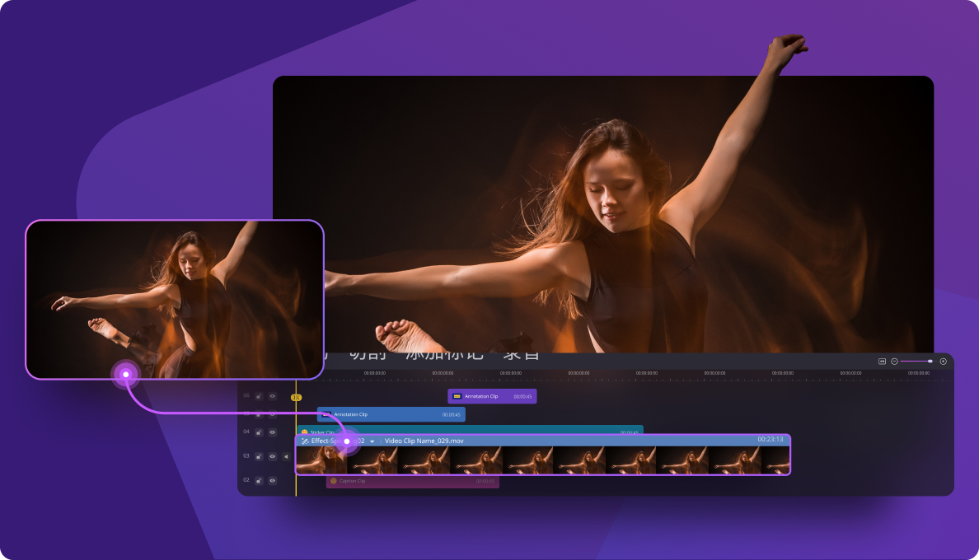Viewport: 979px width, 560px height.
Task: Open the effect dropdown arrow on video clip
Action: point(372,441)
